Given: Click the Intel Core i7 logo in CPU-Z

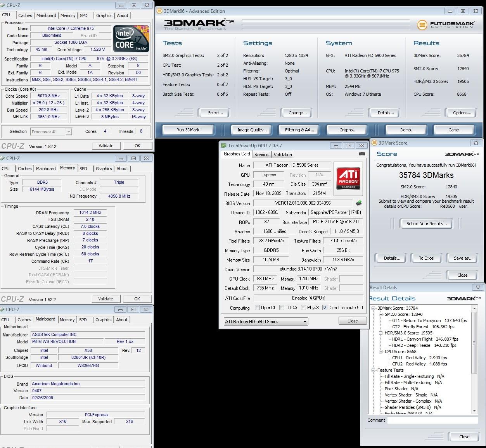Looking at the screenshot, I should 131,39.
